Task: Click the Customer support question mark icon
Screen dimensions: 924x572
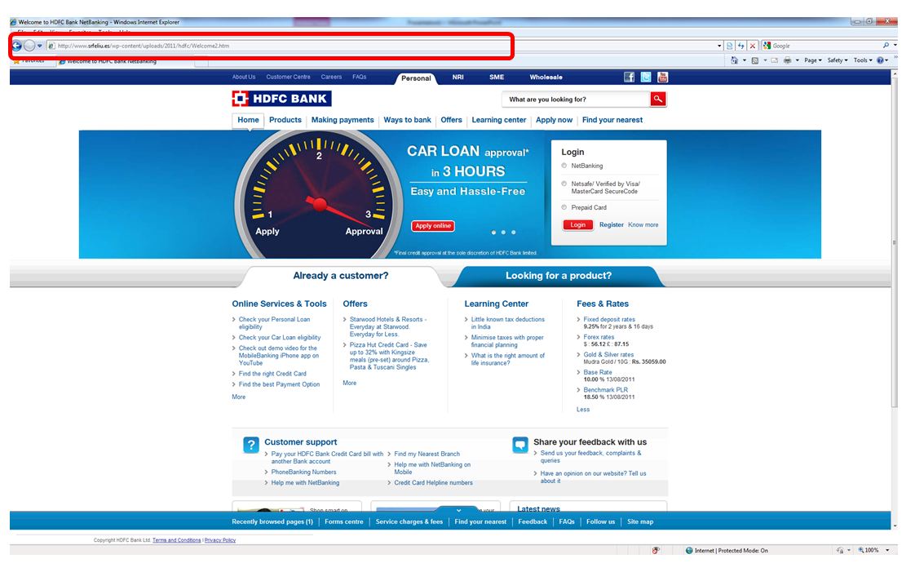Action: pyautogui.click(x=251, y=445)
